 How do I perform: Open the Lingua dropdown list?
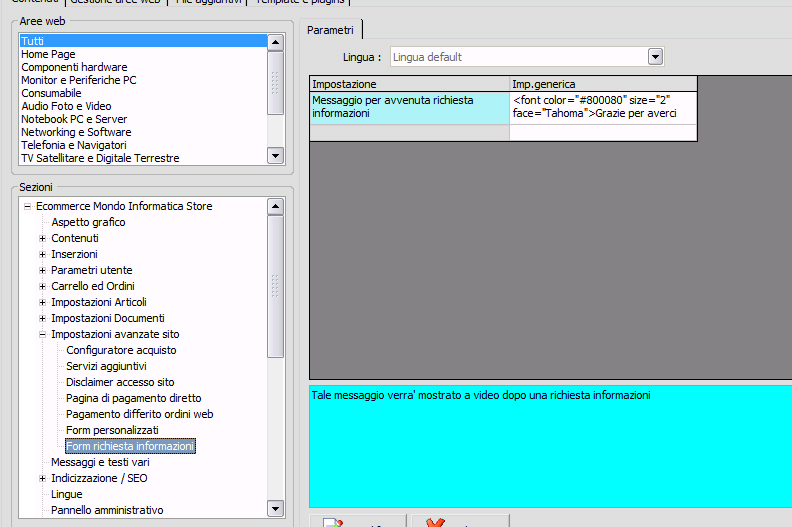(655, 57)
